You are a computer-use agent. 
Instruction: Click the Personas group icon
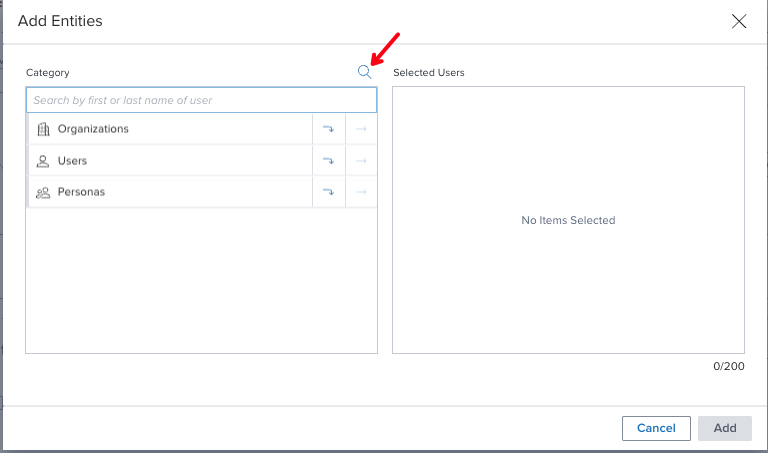43,192
